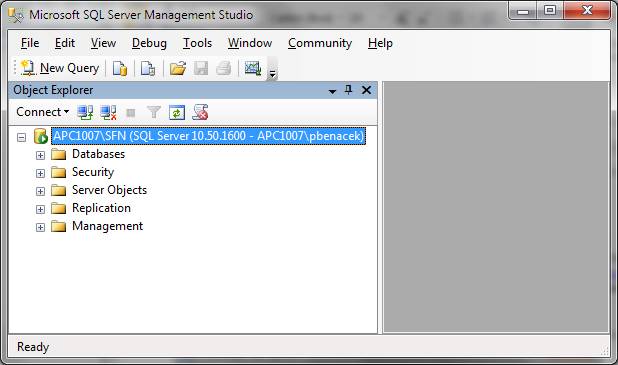
Task: Click the Refresh icon in Object Explorer
Action: click(177, 113)
